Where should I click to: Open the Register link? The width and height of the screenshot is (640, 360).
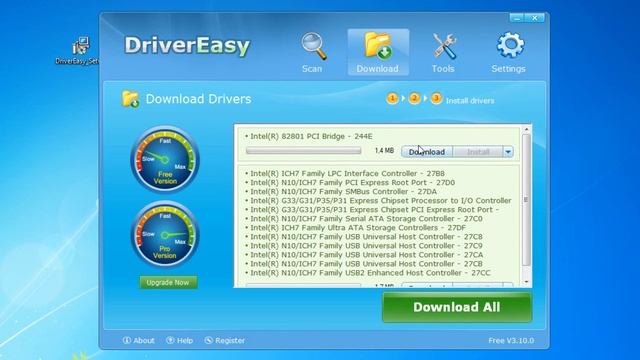coord(225,340)
